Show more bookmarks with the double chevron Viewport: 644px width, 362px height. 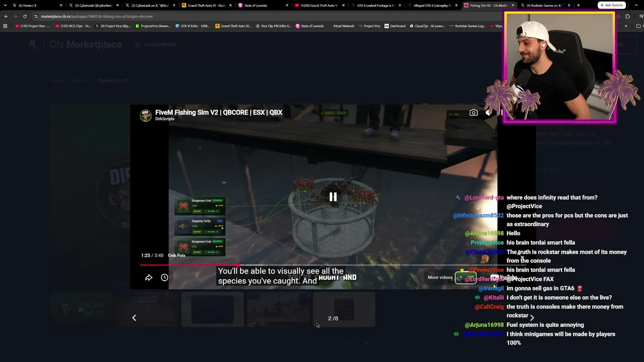tap(626, 26)
